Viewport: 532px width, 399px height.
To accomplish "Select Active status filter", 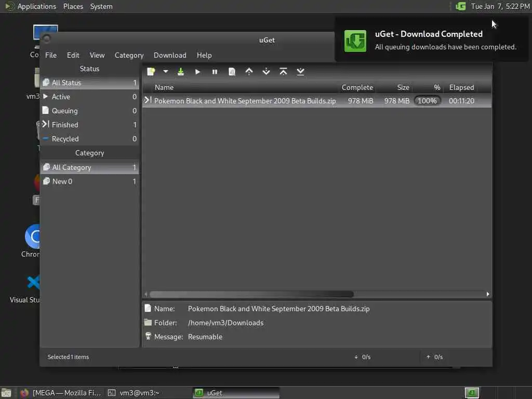I will [89, 97].
